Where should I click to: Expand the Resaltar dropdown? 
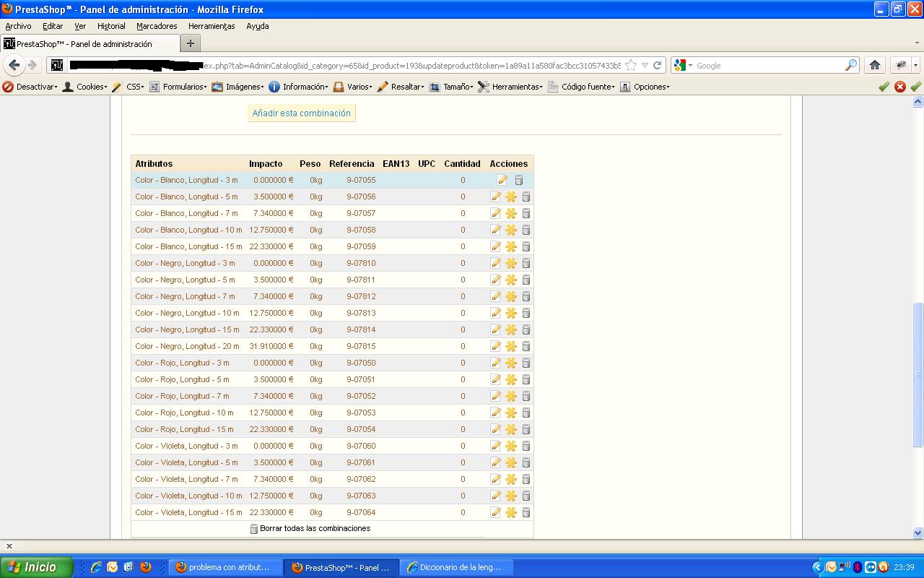[401, 87]
